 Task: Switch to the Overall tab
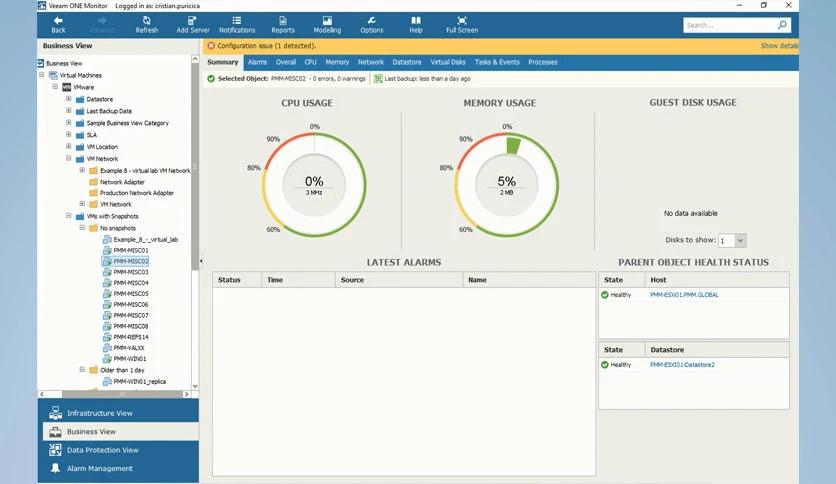(286, 62)
